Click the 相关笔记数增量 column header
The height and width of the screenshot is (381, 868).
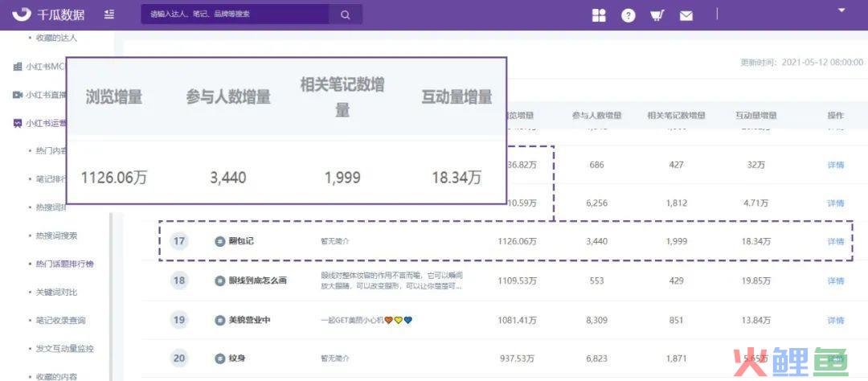[x=676, y=115]
